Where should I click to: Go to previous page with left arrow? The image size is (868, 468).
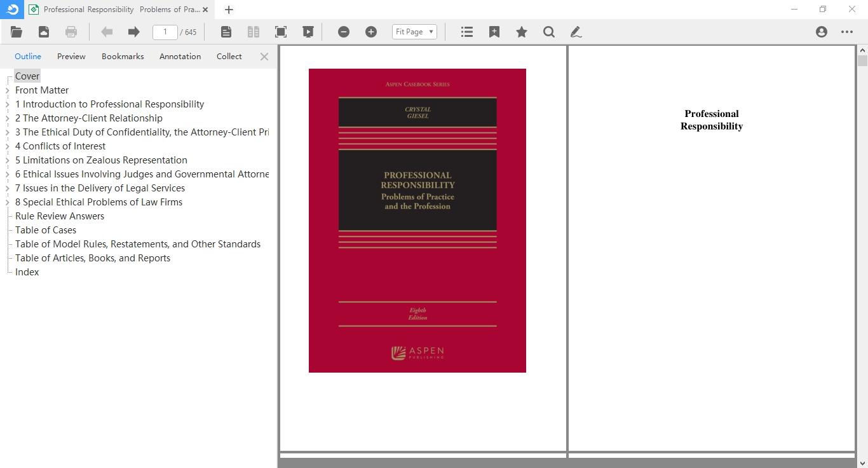pyautogui.click(x=107, y=32)
